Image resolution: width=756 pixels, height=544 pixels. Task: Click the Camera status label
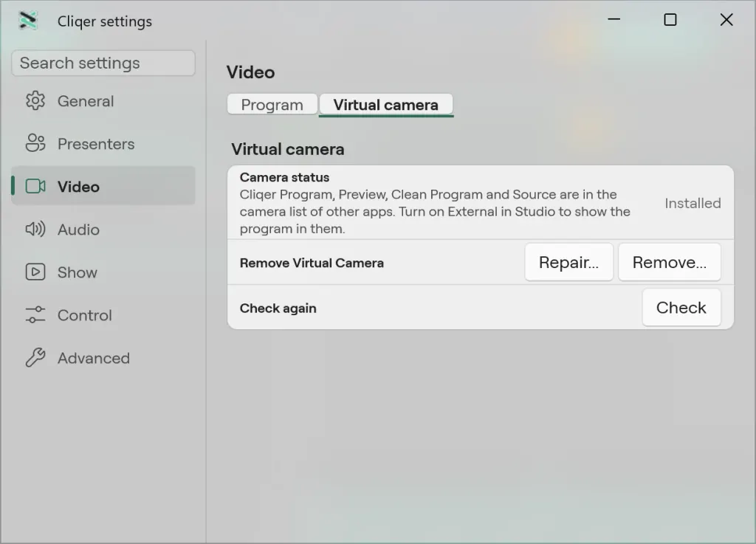point(284,177)
